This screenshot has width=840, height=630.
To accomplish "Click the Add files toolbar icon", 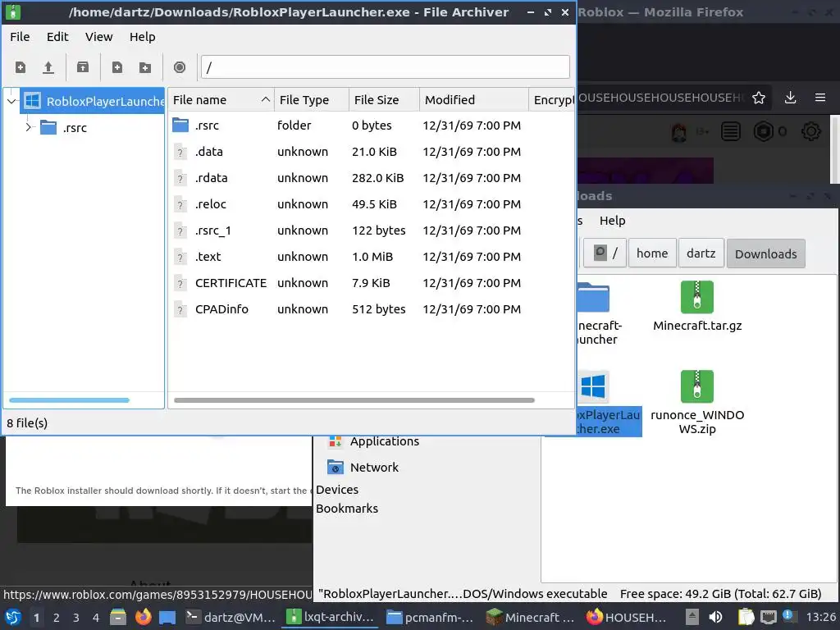I will [116, 67].
